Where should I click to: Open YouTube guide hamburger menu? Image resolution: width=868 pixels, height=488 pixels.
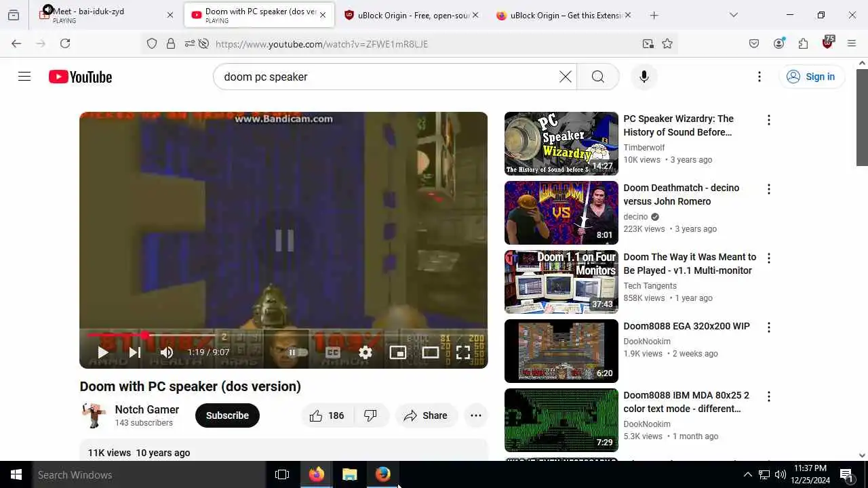coord(24,77)
